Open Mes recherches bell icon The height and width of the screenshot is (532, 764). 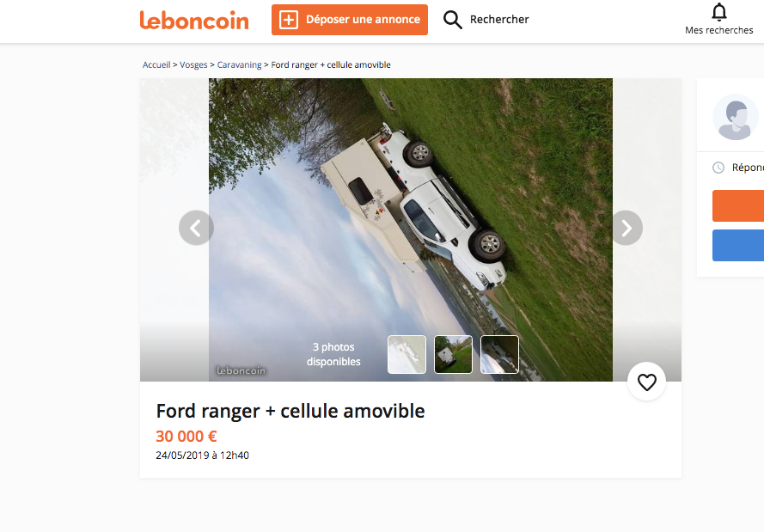click(718, 12)
